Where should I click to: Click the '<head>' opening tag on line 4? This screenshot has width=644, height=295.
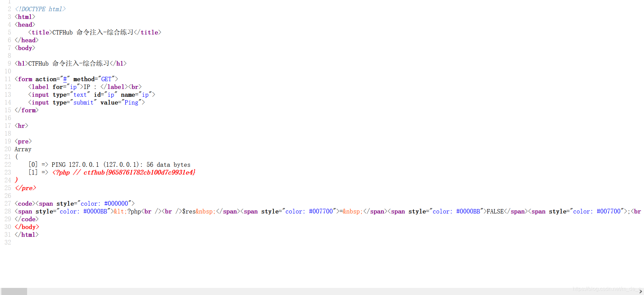[25, 25]
